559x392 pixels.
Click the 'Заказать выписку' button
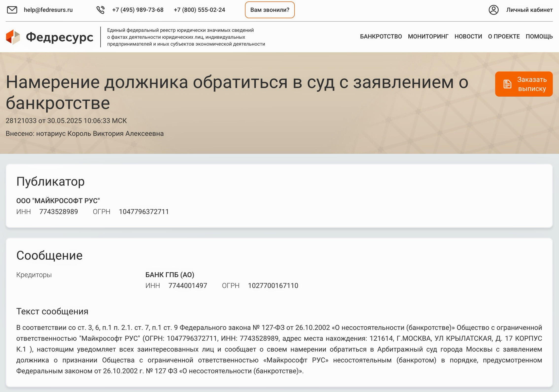click(531, 84)
